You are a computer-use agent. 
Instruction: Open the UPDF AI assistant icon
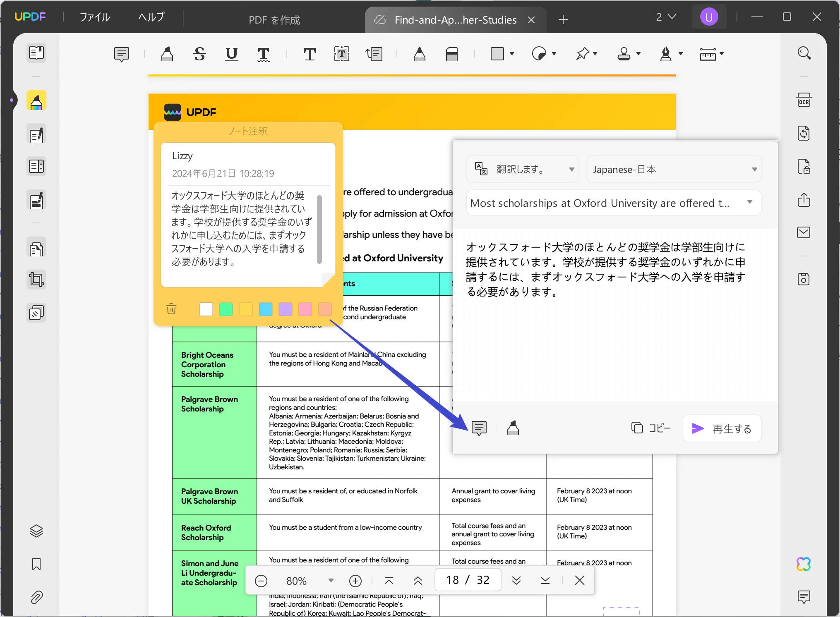[804, 564]
